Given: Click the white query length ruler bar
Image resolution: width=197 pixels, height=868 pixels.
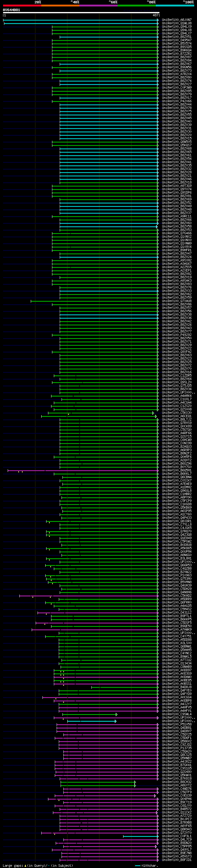Looking at the screenshot, I should tap(81, 12).
